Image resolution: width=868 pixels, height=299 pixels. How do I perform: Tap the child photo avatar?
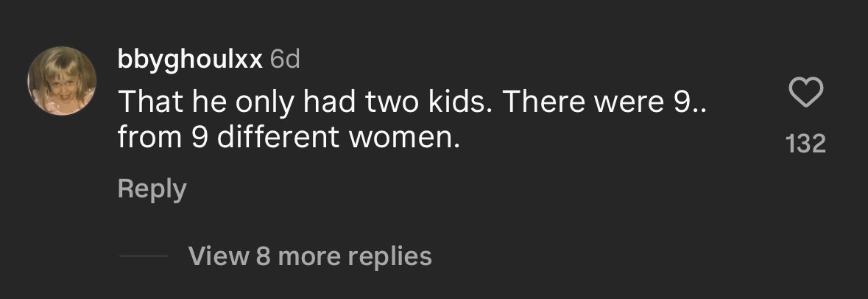pyautogui.click(x=63, y=81)
